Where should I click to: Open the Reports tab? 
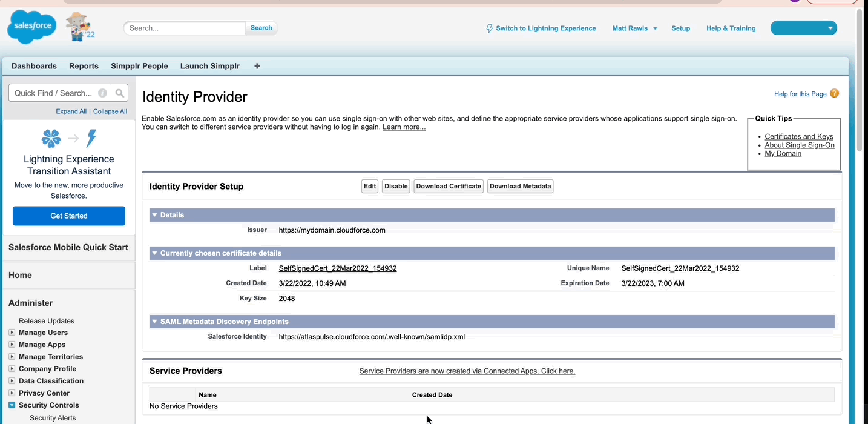(84, 66)
